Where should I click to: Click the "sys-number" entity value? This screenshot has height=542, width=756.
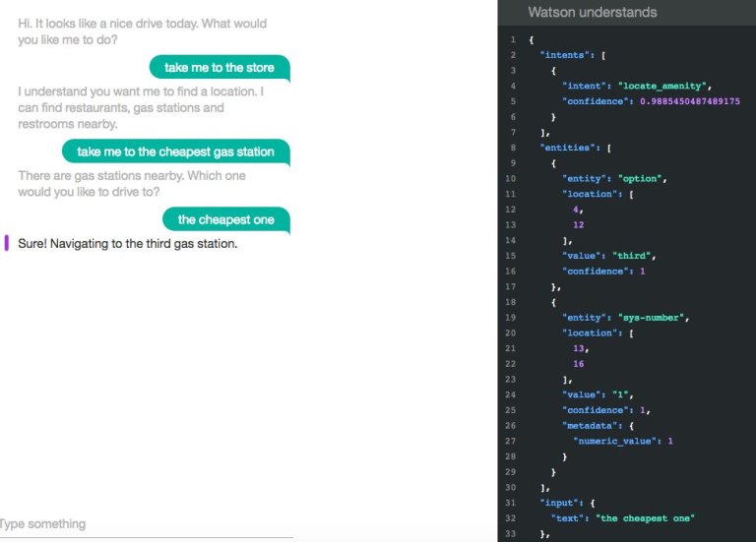point(656,318)
